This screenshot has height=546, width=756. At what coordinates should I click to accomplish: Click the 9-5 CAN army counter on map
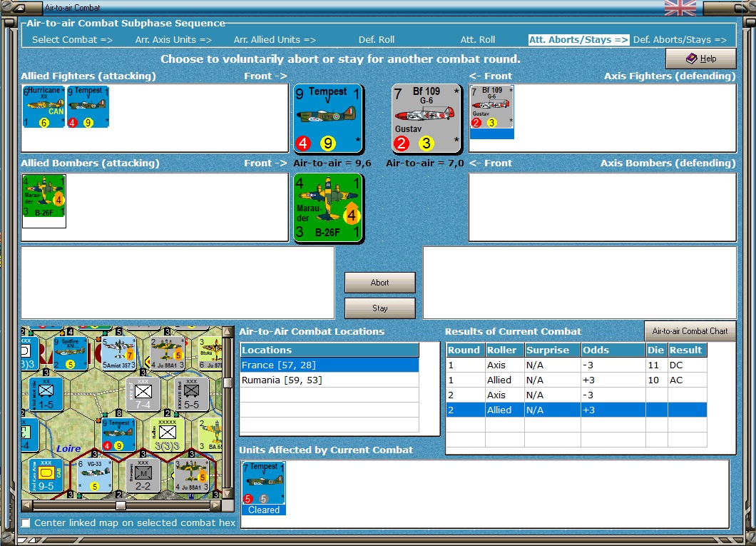pos(46,475)
